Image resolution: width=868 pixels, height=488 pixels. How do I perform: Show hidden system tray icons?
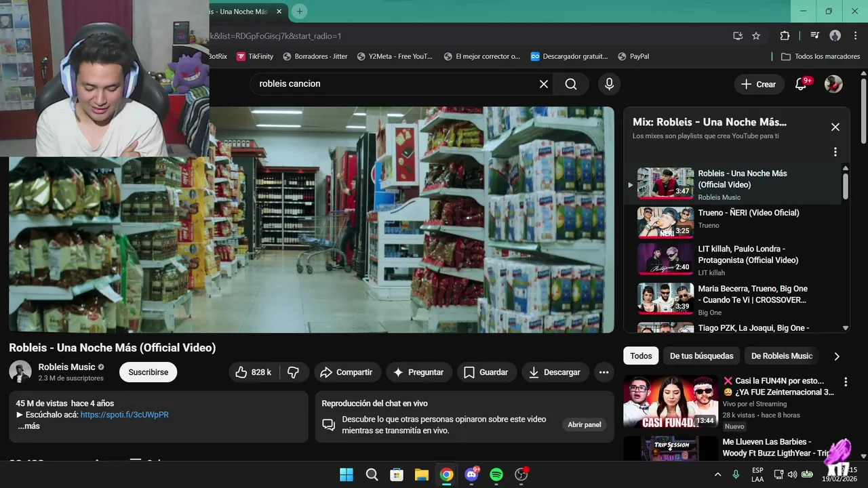tap(717, 474)
